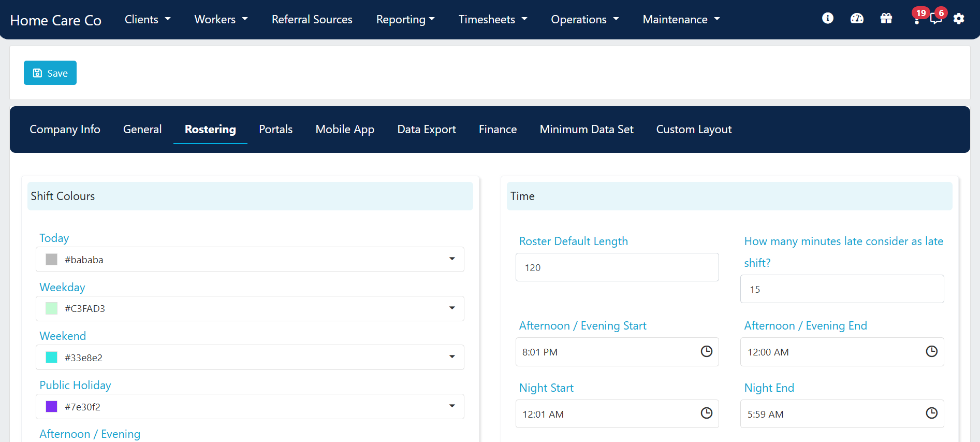Open messages icon with 6 badge
This screenshot has height=442, width=980.
click(x=938, y=17)
